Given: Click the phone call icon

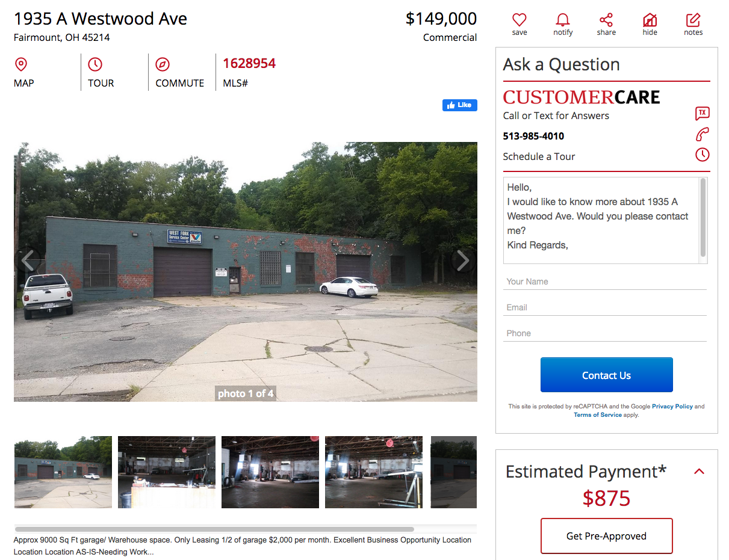Looking at the screenshot, I should (703, 134).
